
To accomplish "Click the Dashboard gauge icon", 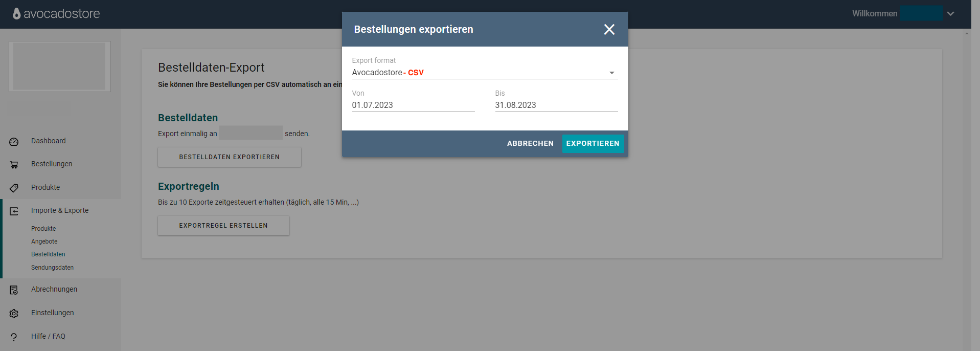I will (x=14, y=142).
